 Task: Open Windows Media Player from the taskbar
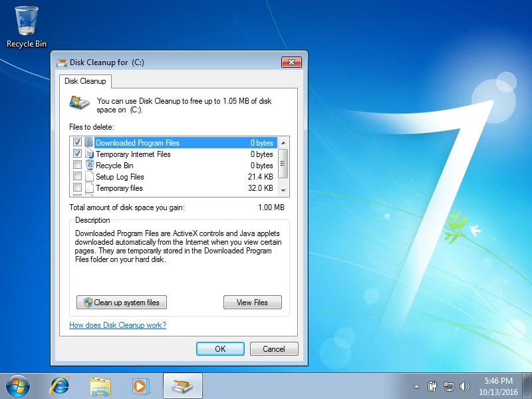pyautogui.click(x=141, y=386)
